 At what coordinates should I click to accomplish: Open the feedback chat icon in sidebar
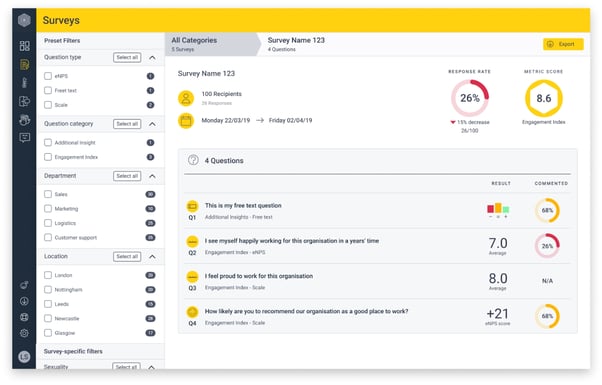click(x=25, y=137)
